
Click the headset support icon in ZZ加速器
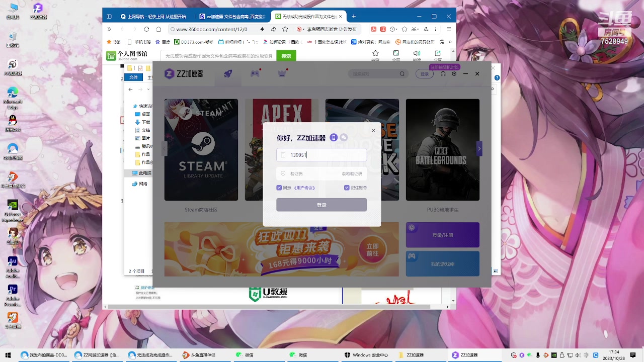pos(443,74)
